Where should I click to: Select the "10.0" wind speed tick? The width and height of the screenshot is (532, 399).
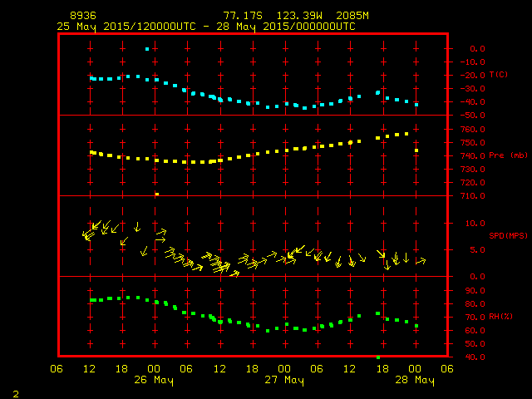coord(475,224)
